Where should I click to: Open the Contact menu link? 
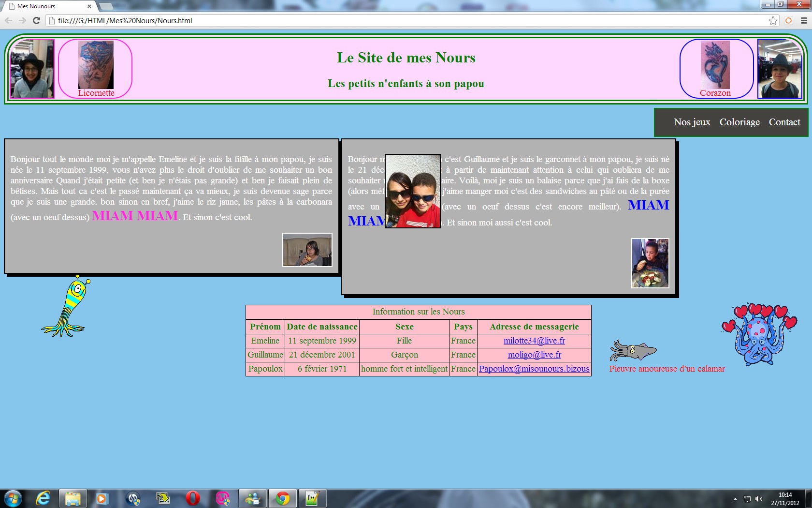click(x=784, y=122)
